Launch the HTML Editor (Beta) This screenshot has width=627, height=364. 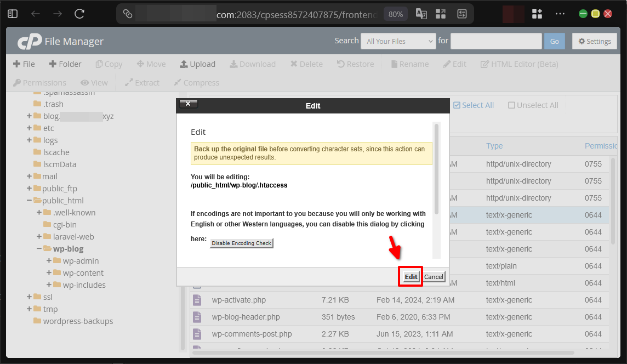518,64
